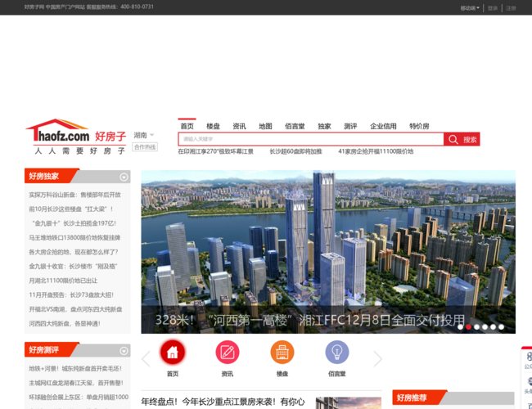Screen dimensions: 532x409
Task: Click the red search button
Action: (x=462, y=139)
